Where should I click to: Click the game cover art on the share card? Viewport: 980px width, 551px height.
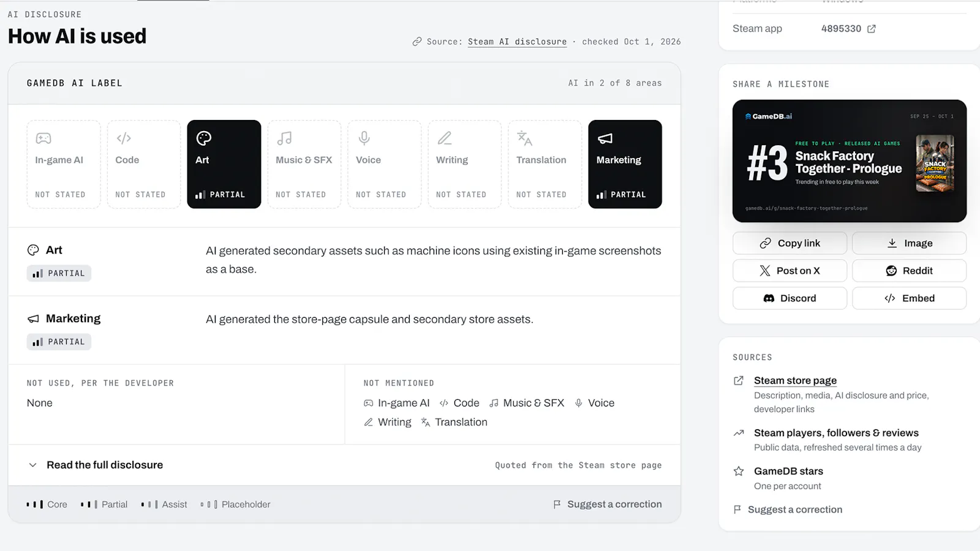[x=935, y=163]
